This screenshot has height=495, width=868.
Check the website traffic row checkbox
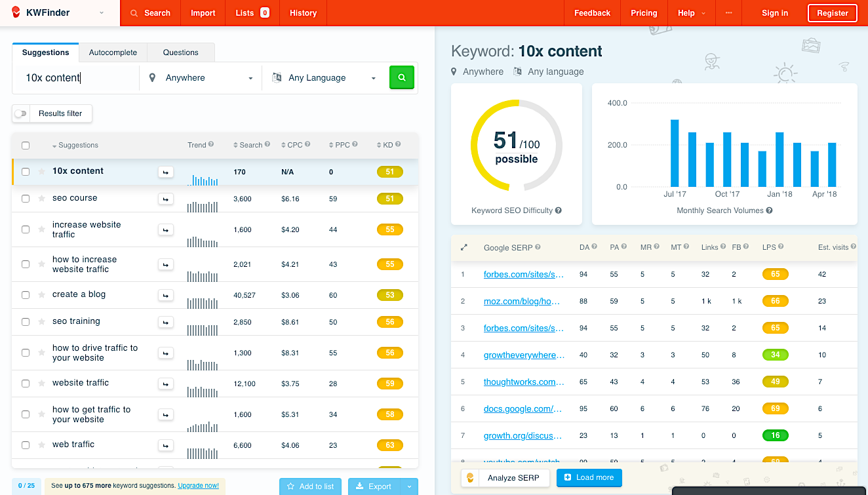tap(26, 384)
